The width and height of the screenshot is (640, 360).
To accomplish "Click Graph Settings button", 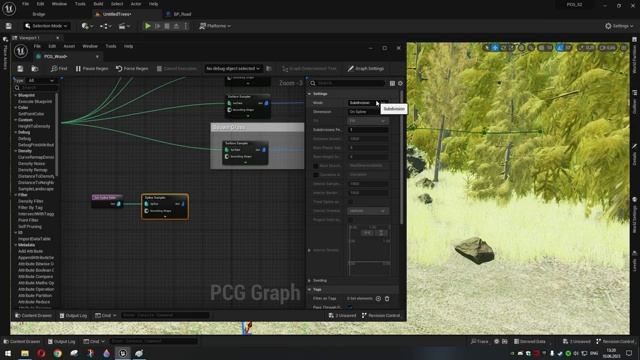I will point(366,69).
